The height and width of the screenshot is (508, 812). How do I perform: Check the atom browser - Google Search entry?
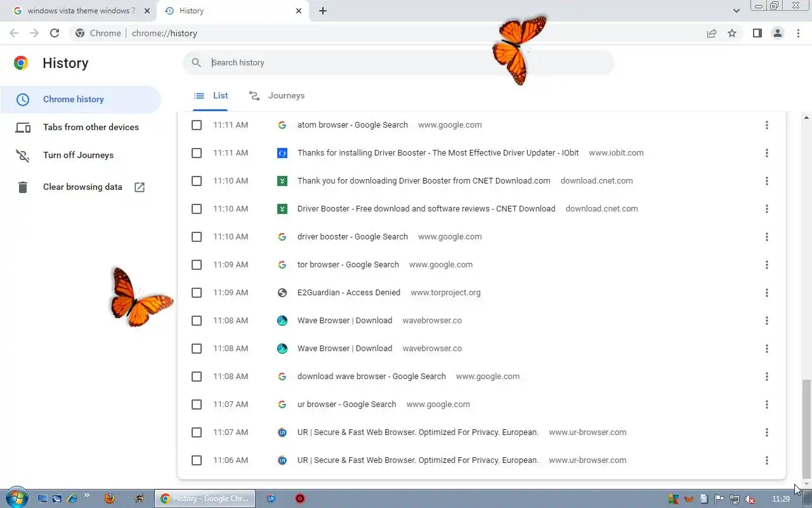click(197, 125)
